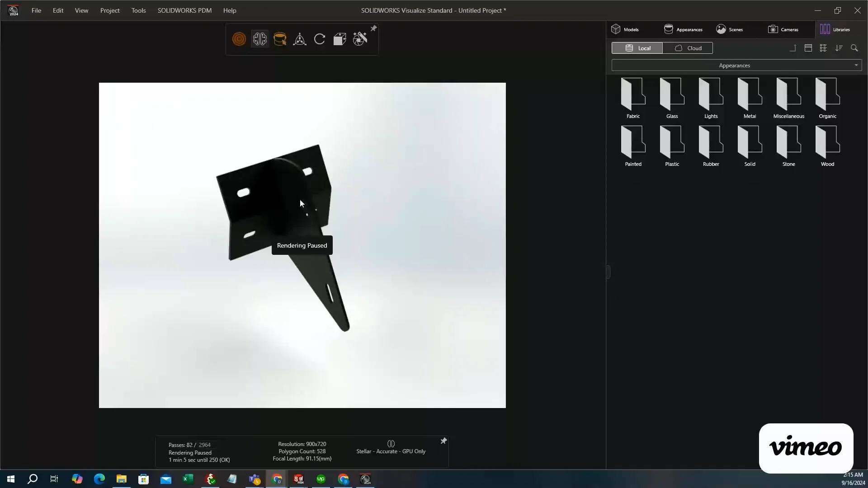Activate the object manipulation triad tool

[300, 39]
